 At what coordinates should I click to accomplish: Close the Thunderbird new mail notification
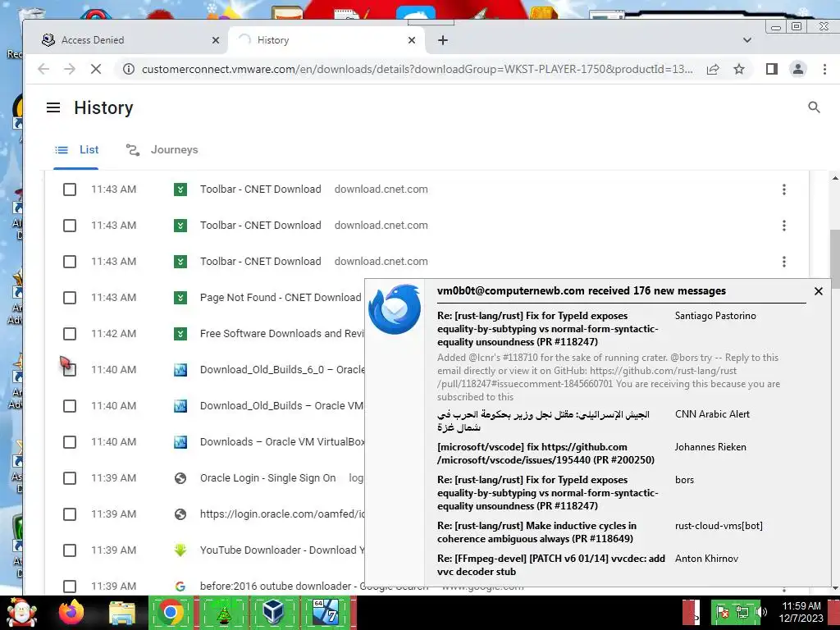[818, 291]
